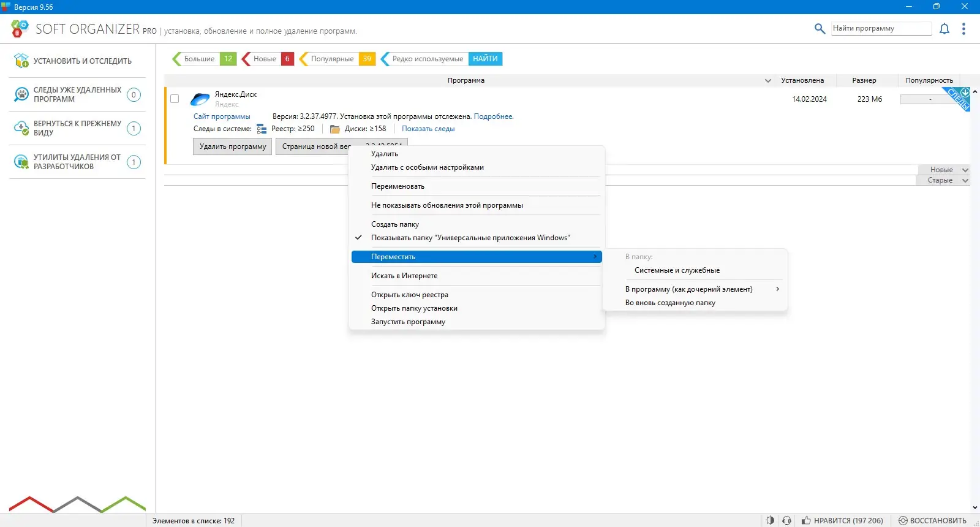This screenshot has height=527, width=980.
Task: Open the Сайт программы link
Action: (222, 116)
